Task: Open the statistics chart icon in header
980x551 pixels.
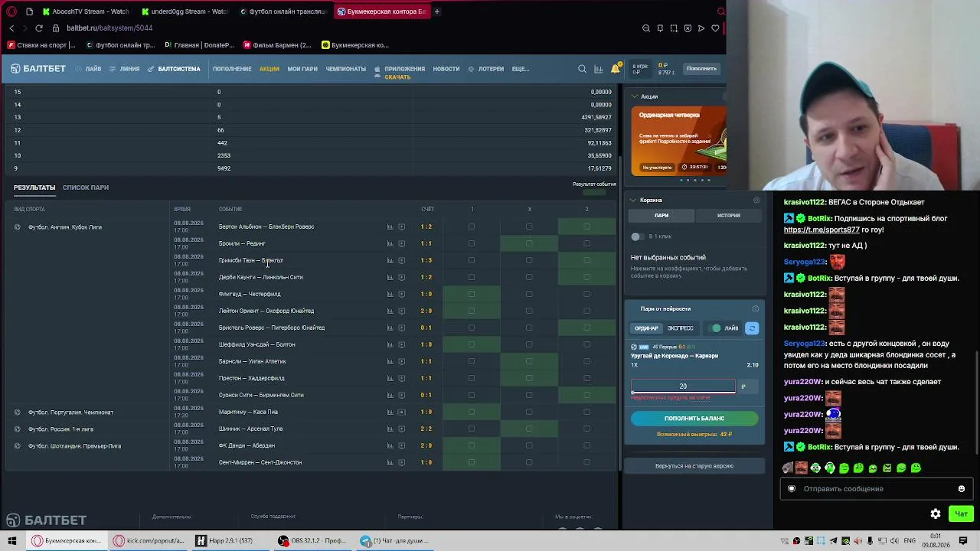Action: [x=598, y=69]
